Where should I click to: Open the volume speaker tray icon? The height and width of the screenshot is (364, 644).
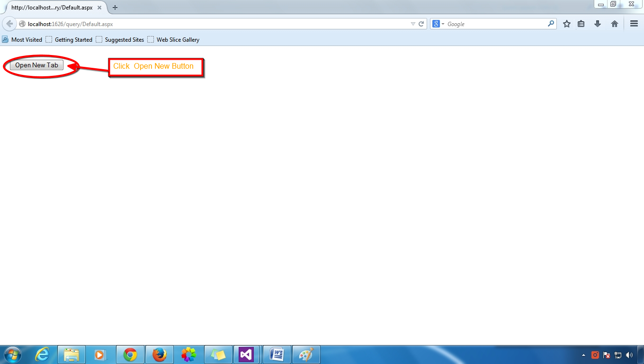[629, 355]
